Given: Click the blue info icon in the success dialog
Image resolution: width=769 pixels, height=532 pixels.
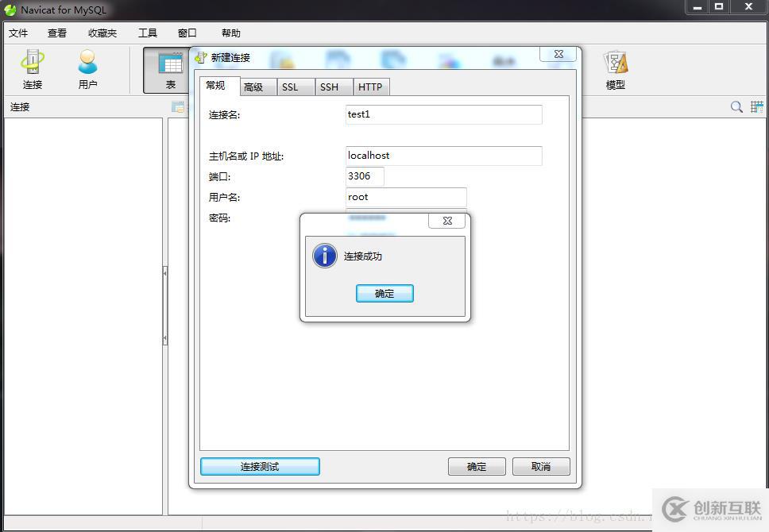Looking at the screenshot, I should pyautogui.click(x=325, y=256).
